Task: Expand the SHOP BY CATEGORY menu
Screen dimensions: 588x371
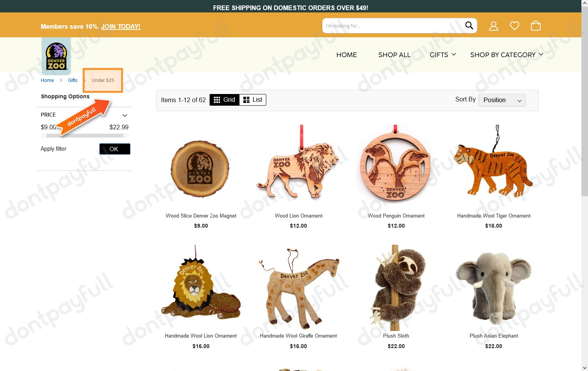Action: pos(506,55)
